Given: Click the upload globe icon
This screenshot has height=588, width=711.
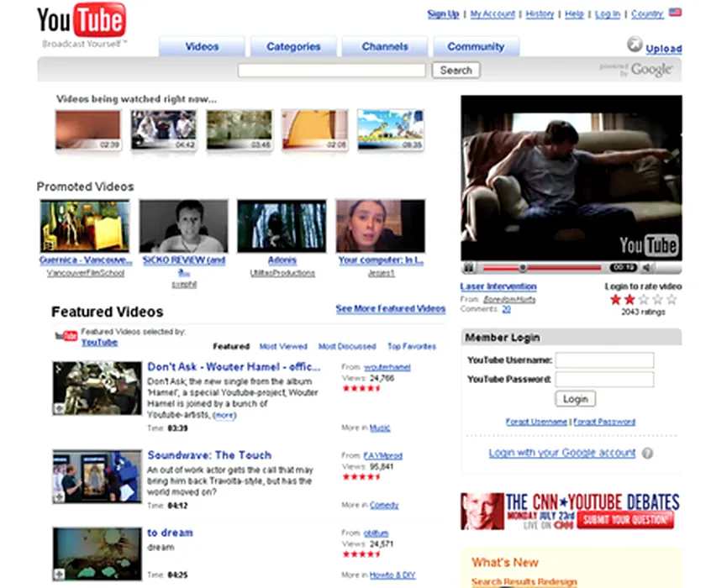Looking at the screenshot, I should 635,45.
